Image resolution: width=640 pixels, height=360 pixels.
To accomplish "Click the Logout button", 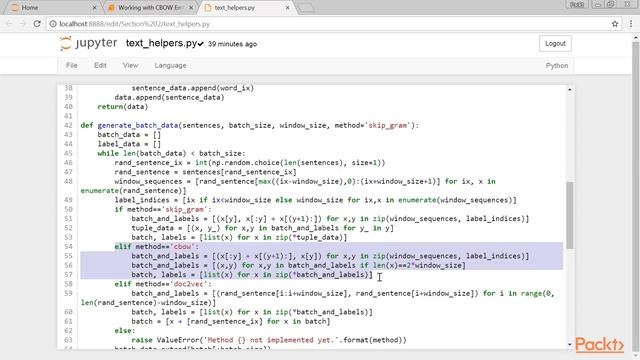I will click(555, 43).
